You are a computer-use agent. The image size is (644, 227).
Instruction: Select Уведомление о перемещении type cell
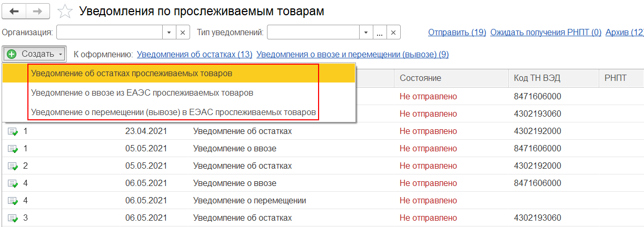coord(250,201)
